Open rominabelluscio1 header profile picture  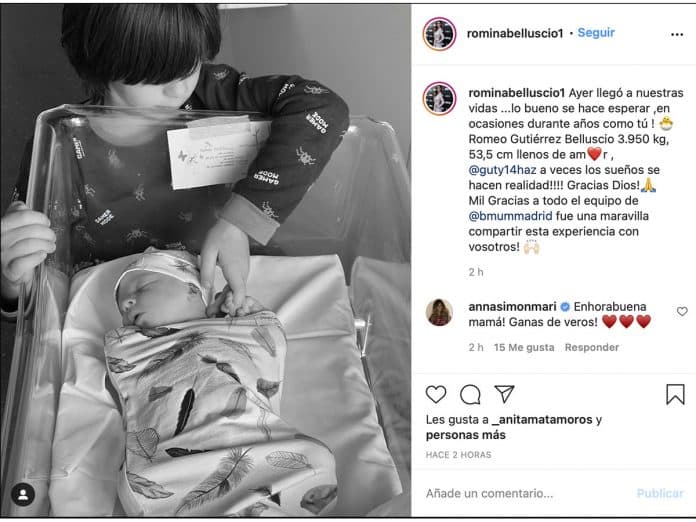(x=439, y=34)
